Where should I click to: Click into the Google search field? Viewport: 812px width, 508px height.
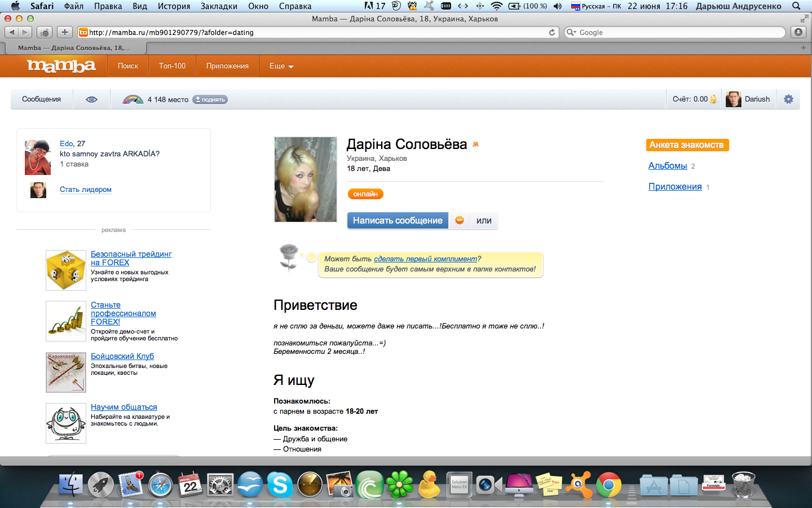click(x=675, y=32)
